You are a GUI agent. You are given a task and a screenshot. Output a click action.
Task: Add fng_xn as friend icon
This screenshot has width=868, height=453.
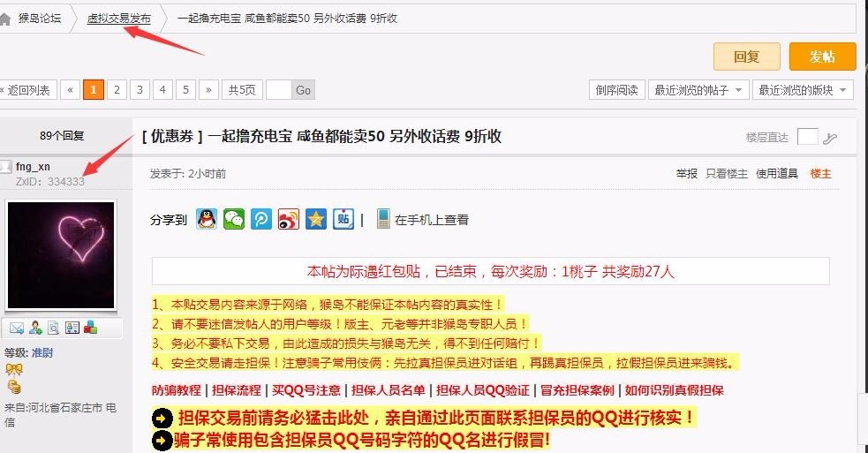click(35, 328)
